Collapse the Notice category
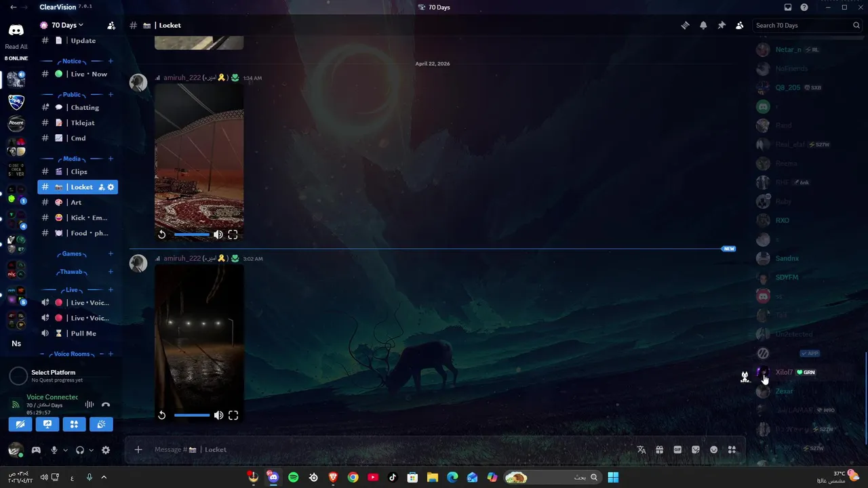 (x=71, y=61)
